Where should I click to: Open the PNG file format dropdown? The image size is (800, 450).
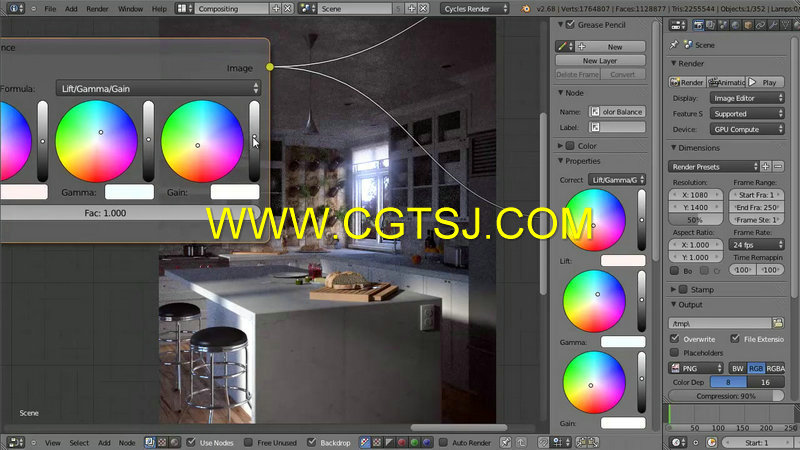(x=696, y=368)
